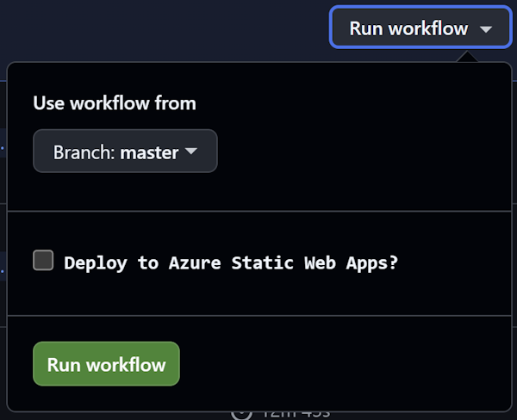Click the green Run workflow button
This screenshot has height=420, width=517.
pyautogui.click(x=106, y=364)
